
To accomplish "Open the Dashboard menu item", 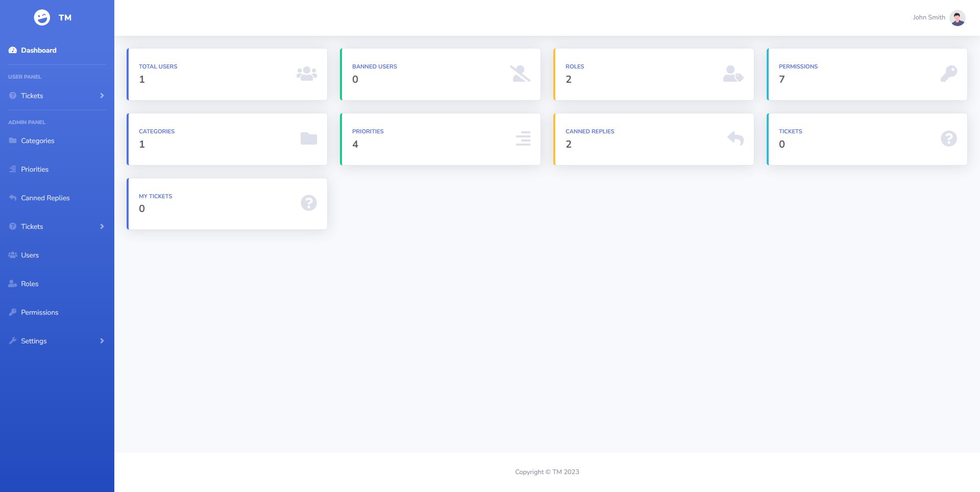I will click(39, 50).
